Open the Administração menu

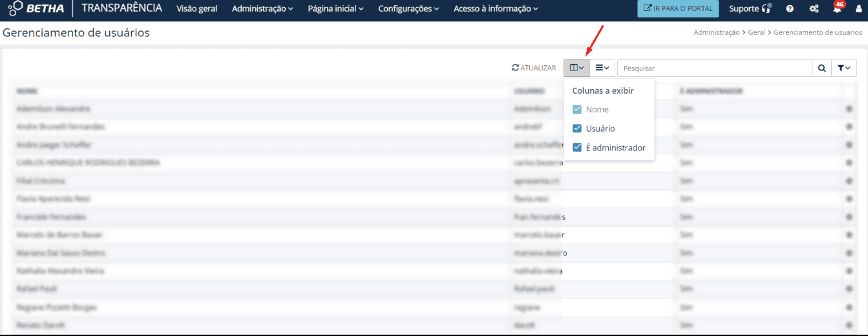pyautogui.click(x=262, y=9)
